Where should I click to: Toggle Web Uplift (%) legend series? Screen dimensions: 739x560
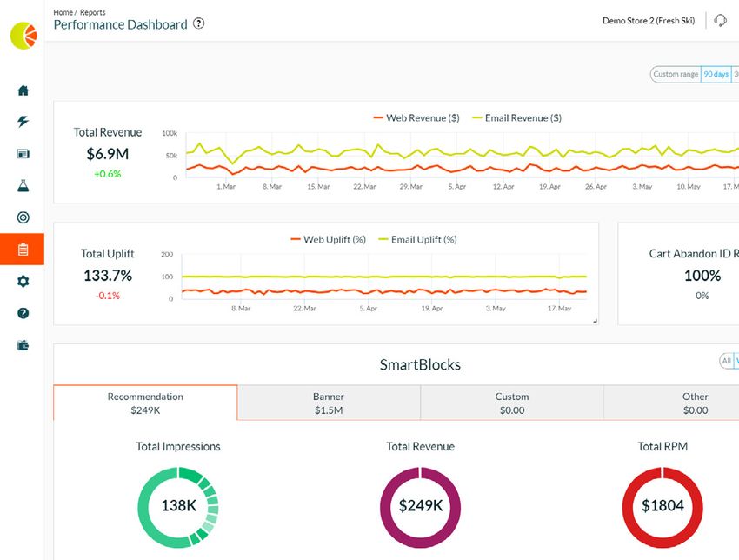coord(328,239)
